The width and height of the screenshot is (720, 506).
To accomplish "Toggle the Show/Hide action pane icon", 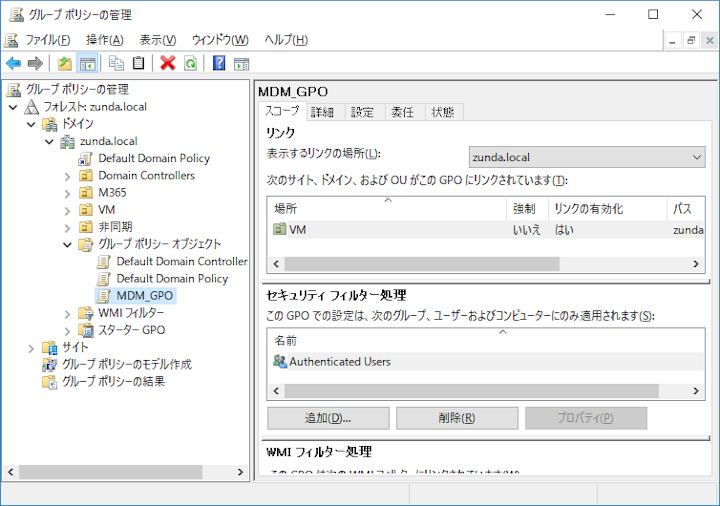I will click(x=241, y=64).
